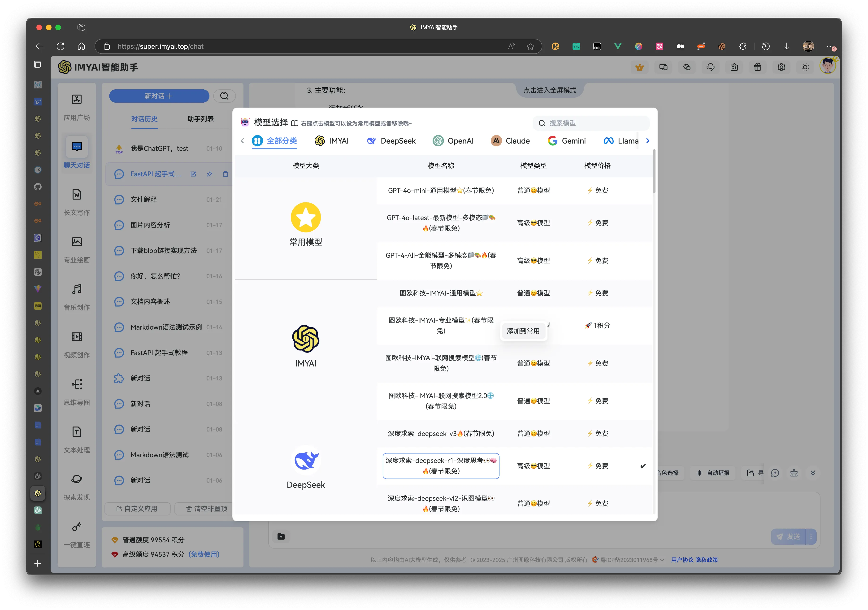Open the 长文写作 sidebar section
Viewport: 868px width, 610px height.
click(x=77, y=202)
